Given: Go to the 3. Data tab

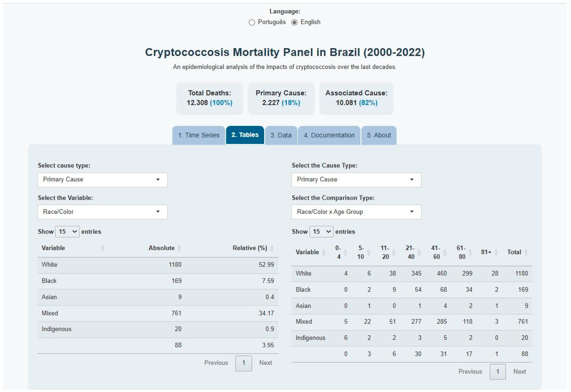Looking at the screenshot, I should 281,135.
